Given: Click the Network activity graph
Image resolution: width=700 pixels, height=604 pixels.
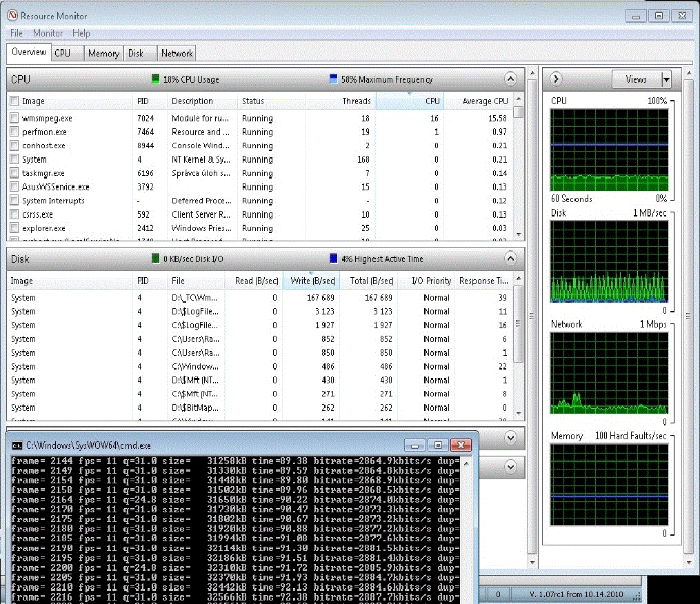Looking at the screenshot, I should (x=610, y=373).
